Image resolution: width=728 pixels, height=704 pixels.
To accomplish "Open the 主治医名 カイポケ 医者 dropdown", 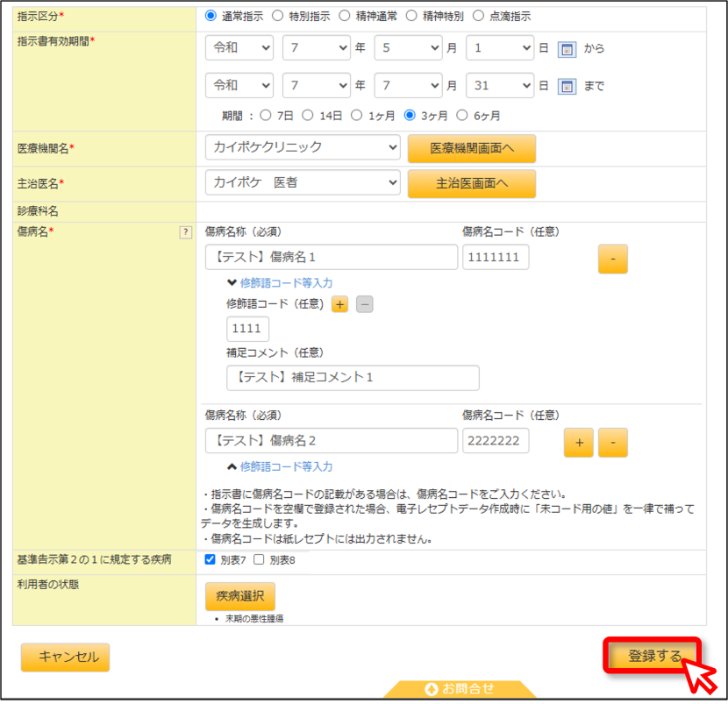I will pos(303,182).
